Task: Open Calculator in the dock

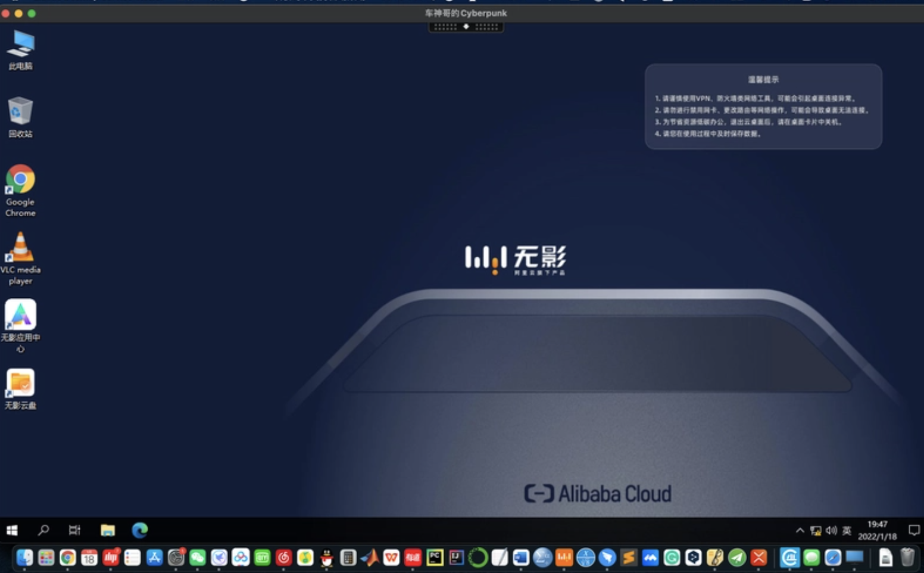Action: coord(348,558)
